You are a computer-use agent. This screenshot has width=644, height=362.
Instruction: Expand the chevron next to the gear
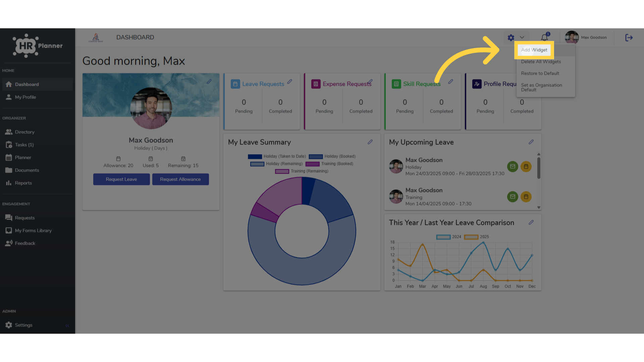pyautogui.click(x=522, y=38)
